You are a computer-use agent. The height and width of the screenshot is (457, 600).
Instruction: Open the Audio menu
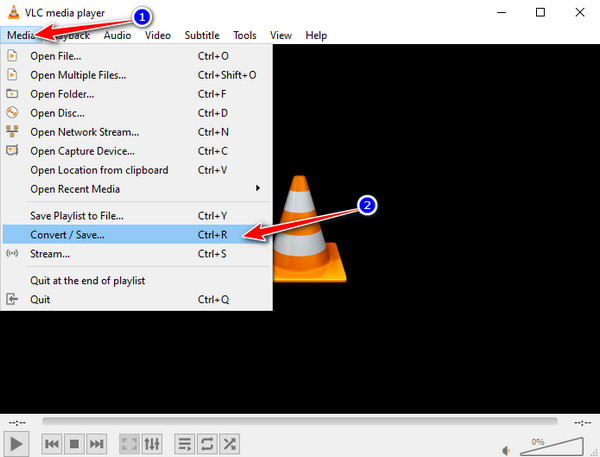(117, 35)
